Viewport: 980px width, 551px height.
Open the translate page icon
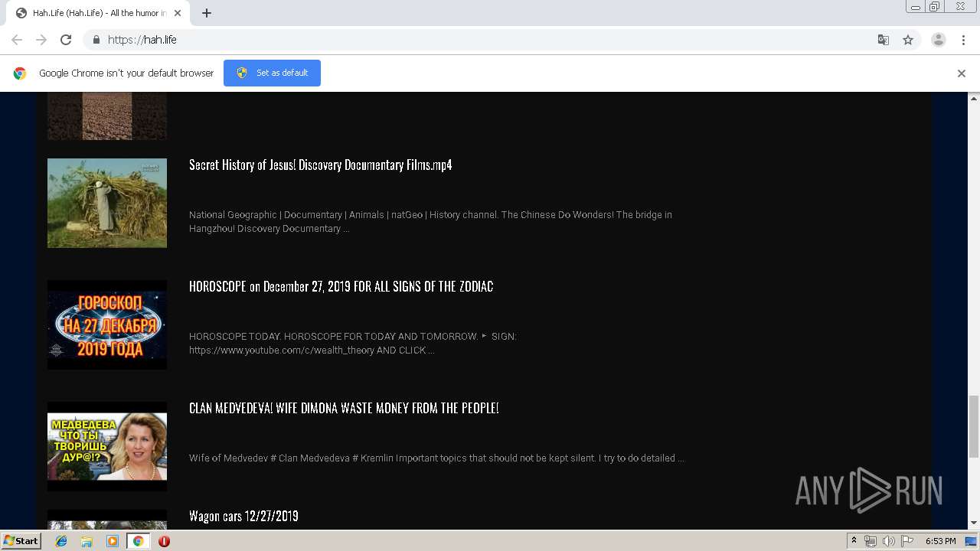883,40
